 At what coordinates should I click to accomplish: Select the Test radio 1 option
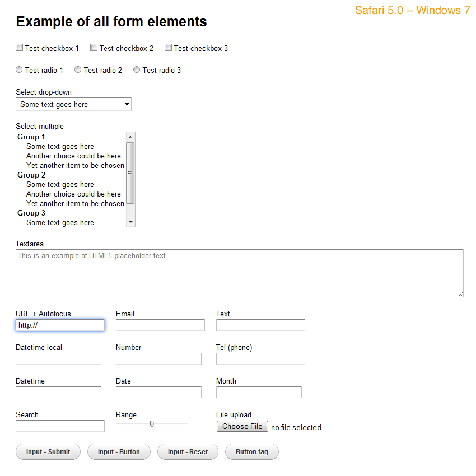(x=19, y=70)
